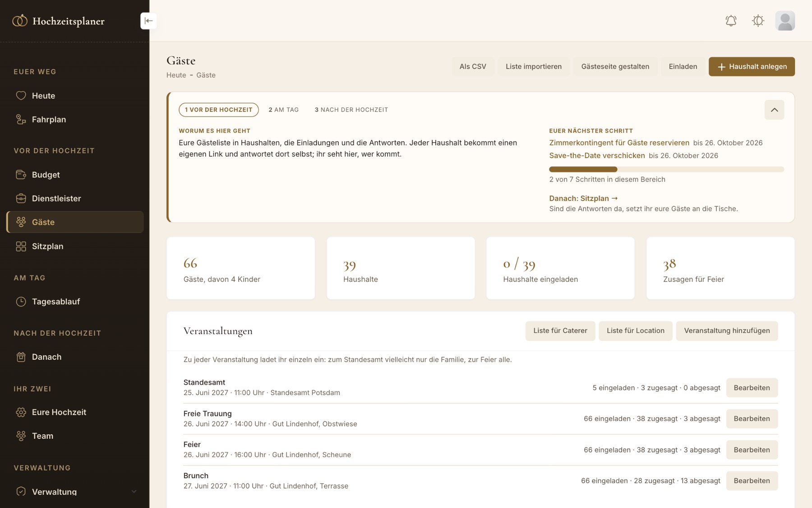Collapse the sidebar with the arrow button
Image resolution: width=812 pixels, height=508 pixels.
click(148, 21)
